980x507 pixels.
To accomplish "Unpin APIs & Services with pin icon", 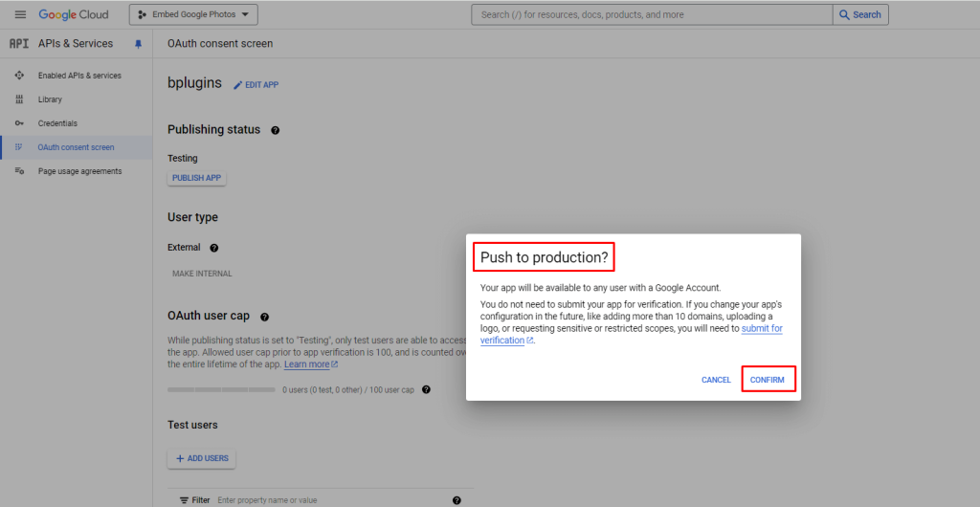I will point(138,44).
